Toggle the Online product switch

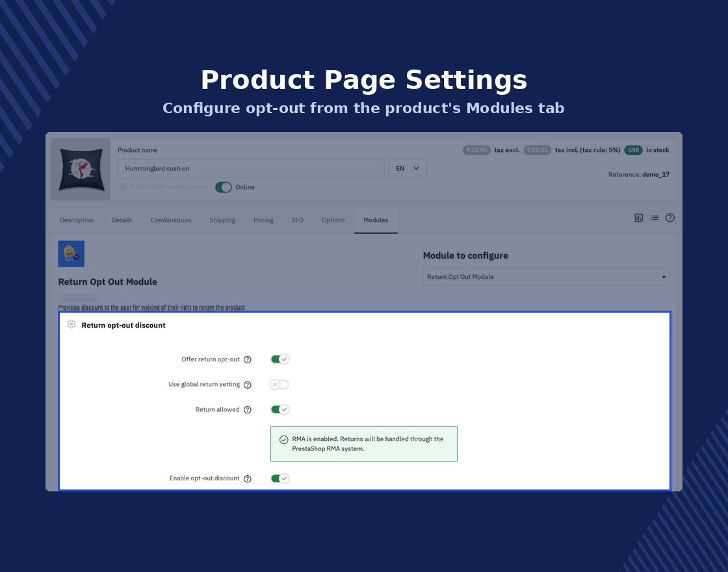[x=224, y=187]
